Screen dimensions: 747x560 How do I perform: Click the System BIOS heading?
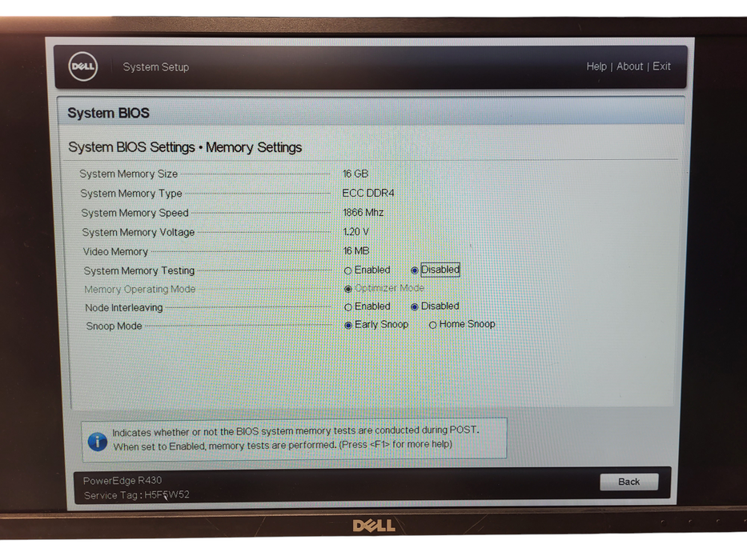pyautogui.click(x=108, y=113)
